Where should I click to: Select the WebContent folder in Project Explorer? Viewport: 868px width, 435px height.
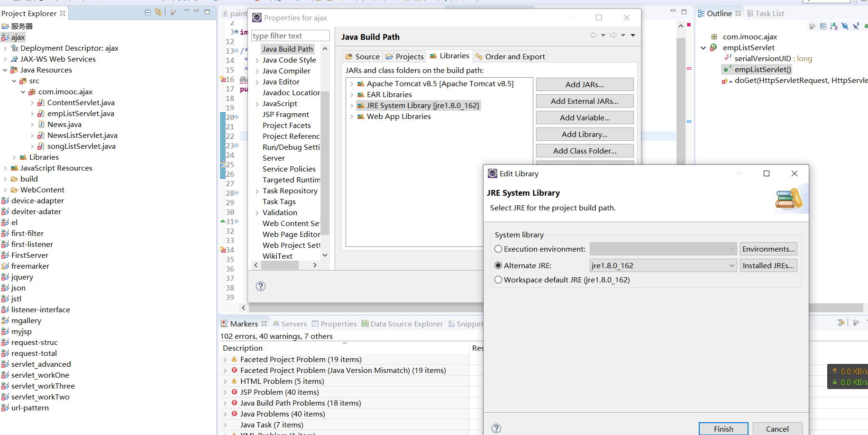tap(42, 190)
